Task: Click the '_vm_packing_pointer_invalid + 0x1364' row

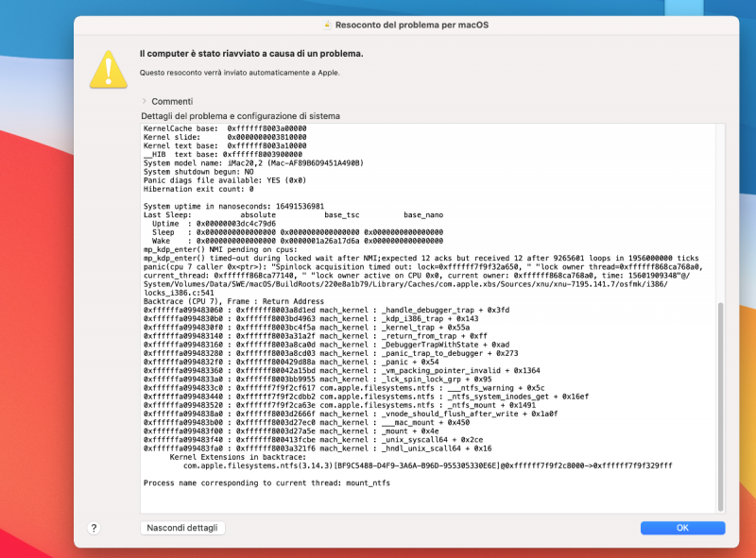Action: (342, 370)
